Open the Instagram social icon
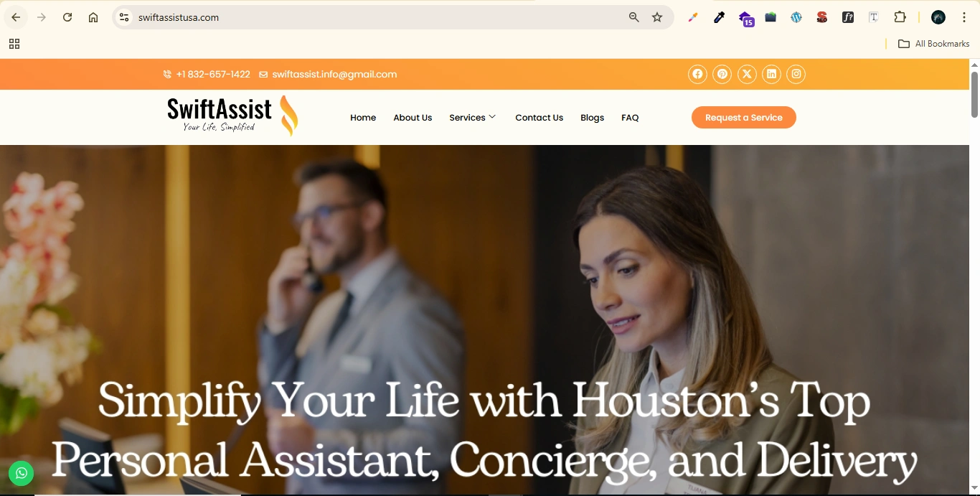This screenshot has height=496, width=980. (x=796, y=74)
